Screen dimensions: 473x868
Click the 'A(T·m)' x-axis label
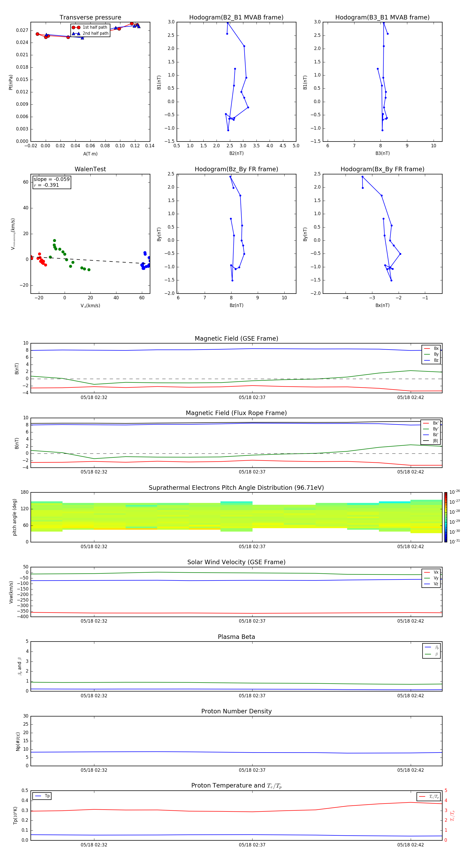(x=90, y=154)
